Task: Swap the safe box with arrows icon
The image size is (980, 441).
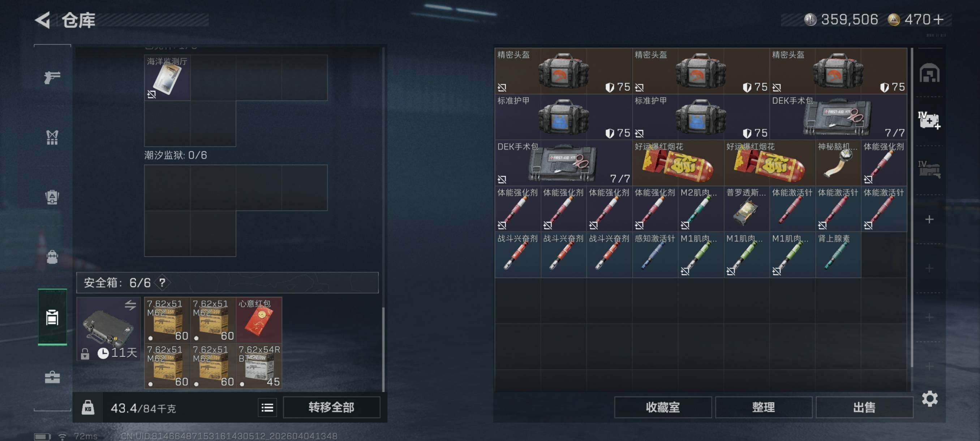Action: [x=130, y=305]
